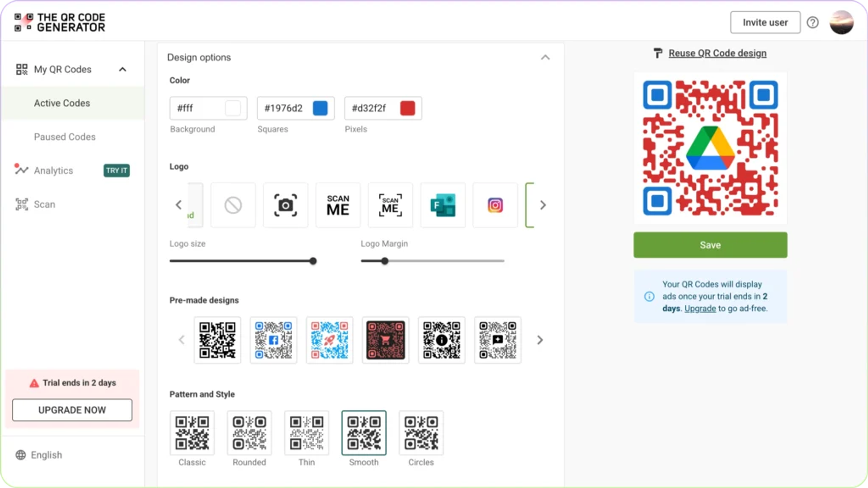Show next logo options
The width and height of the screenshot is (868, 488).
coord(543,205)
